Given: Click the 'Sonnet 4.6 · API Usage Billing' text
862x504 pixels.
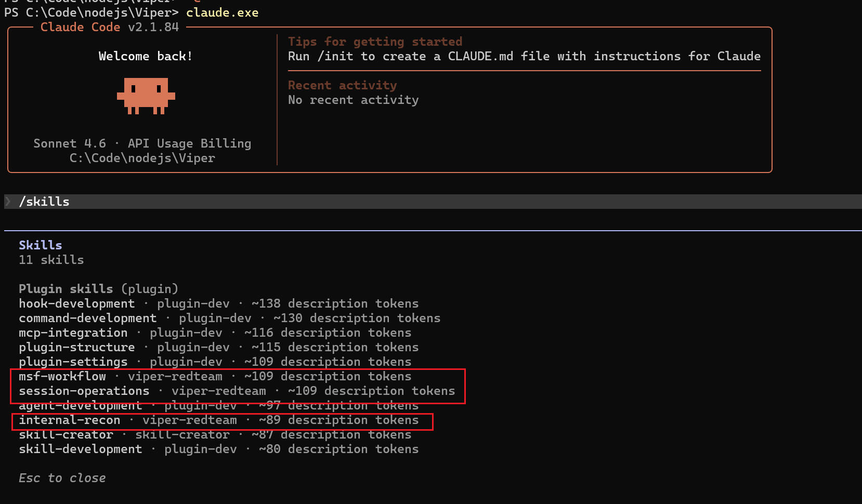Looking at the screenshot, I should (x=142, y=143).
